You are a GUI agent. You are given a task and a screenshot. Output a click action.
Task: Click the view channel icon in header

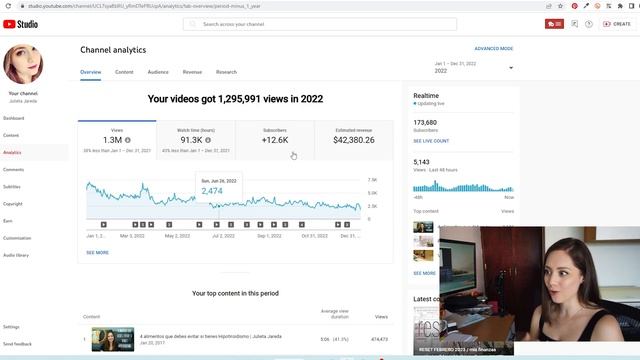(574, 24)
